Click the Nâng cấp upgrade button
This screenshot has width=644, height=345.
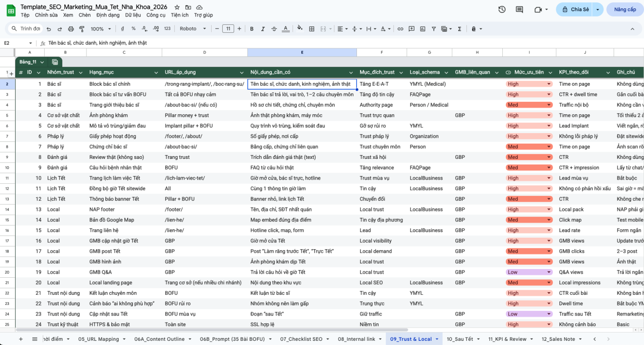pos(625,9)
